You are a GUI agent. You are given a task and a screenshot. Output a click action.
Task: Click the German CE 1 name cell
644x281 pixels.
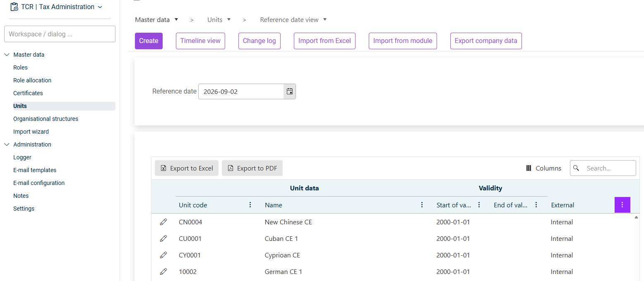(x=284, y=272)
